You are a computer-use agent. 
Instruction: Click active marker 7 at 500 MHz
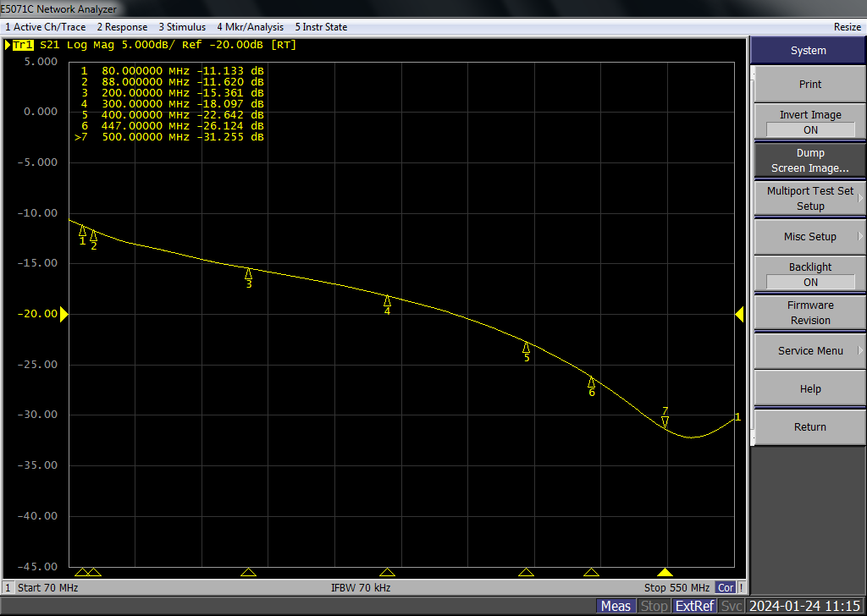[665, 418]
